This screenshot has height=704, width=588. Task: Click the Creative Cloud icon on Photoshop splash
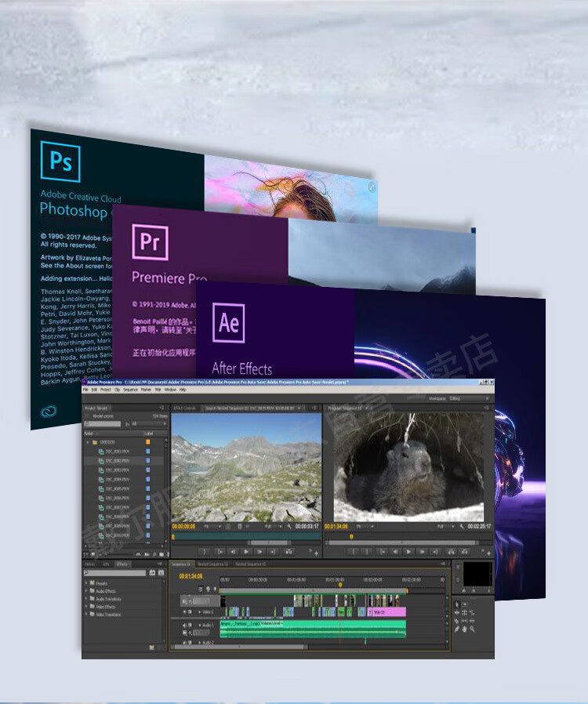tap(49, 411)
